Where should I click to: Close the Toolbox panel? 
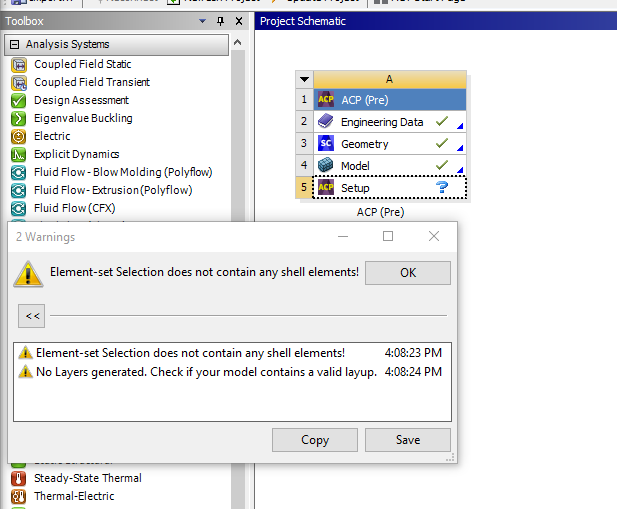click(239, 21)
